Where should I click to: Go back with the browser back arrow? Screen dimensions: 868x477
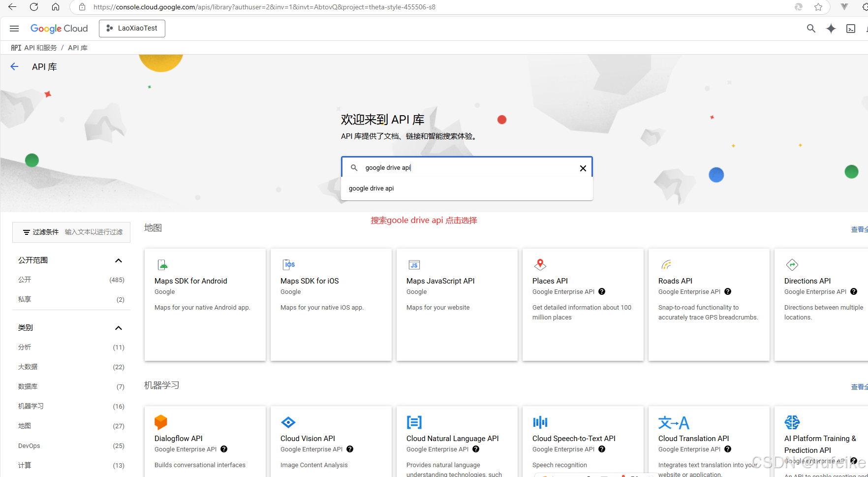[12, 7]
